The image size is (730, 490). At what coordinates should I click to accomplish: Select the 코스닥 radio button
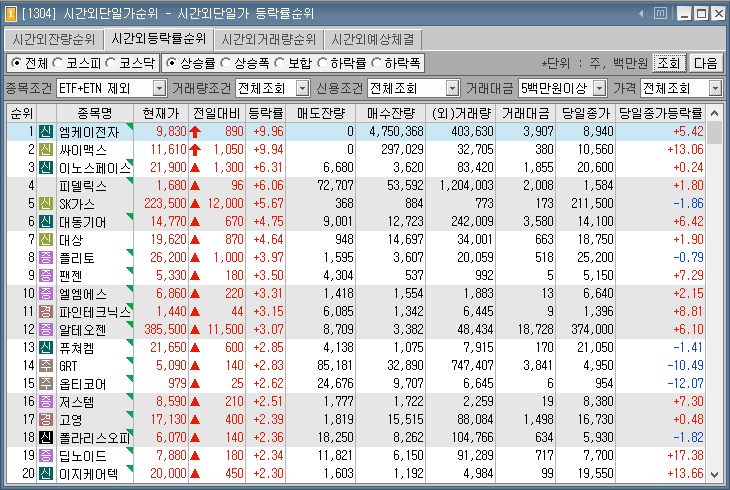tap(110, 62)
